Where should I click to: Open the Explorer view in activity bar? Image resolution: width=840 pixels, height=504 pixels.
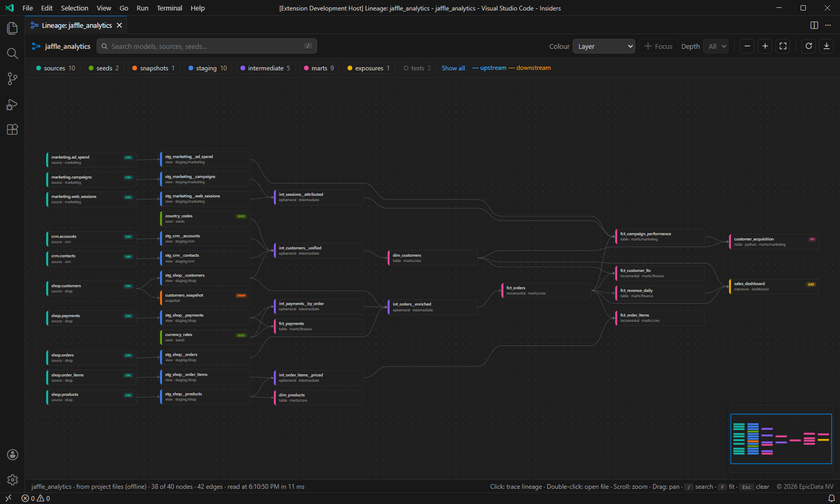pos(12,28)
